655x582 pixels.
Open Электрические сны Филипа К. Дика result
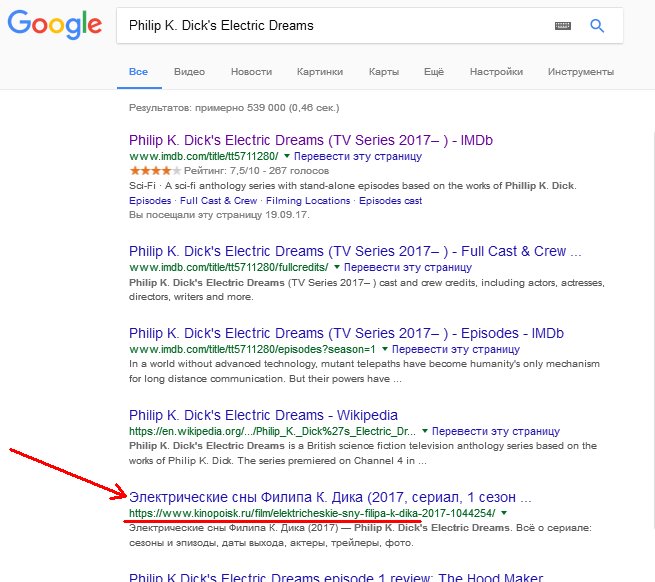pos(330,497)
